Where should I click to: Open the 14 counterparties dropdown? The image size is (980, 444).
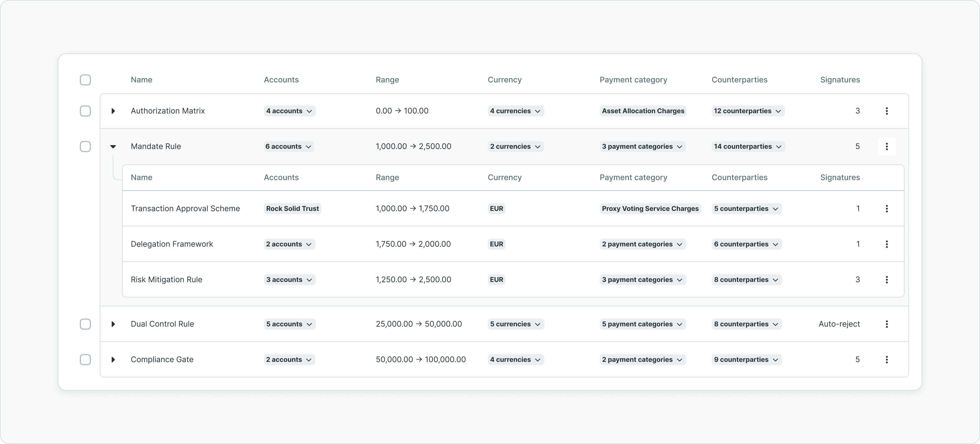[x=748, y=147]
